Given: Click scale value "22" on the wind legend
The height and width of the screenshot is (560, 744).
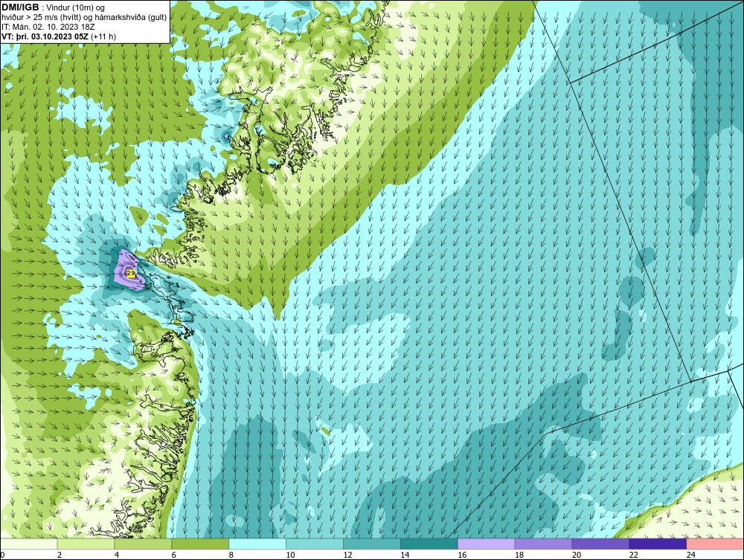Looking at the screenshot, I should pyautogui.click(x=633, y=555).
